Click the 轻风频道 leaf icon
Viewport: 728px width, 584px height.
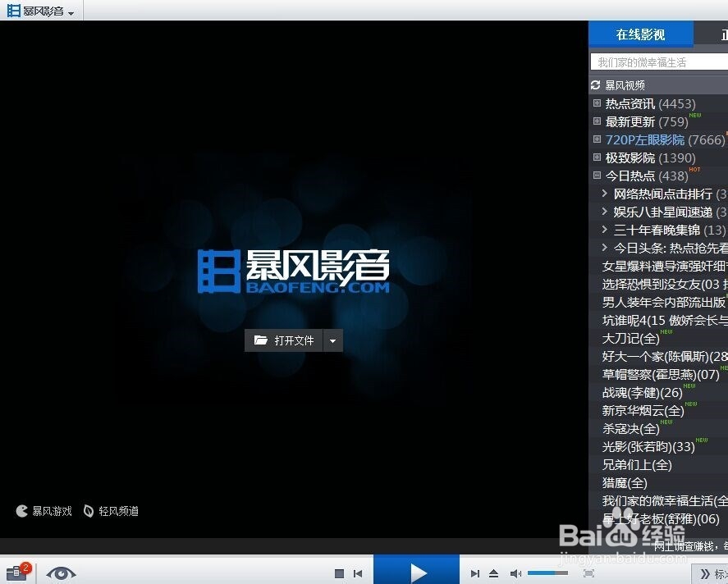(x=88, y=511)
